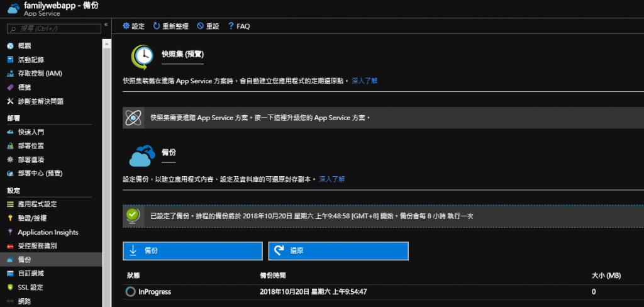
Task: Click backup time 2018年10月20日 上午9:54:47
Action: pos(313,292)
